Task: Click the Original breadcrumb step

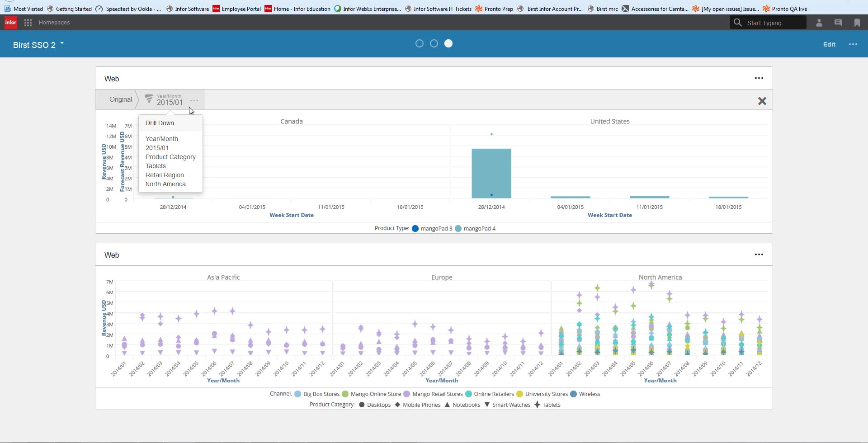Action: 120,99
